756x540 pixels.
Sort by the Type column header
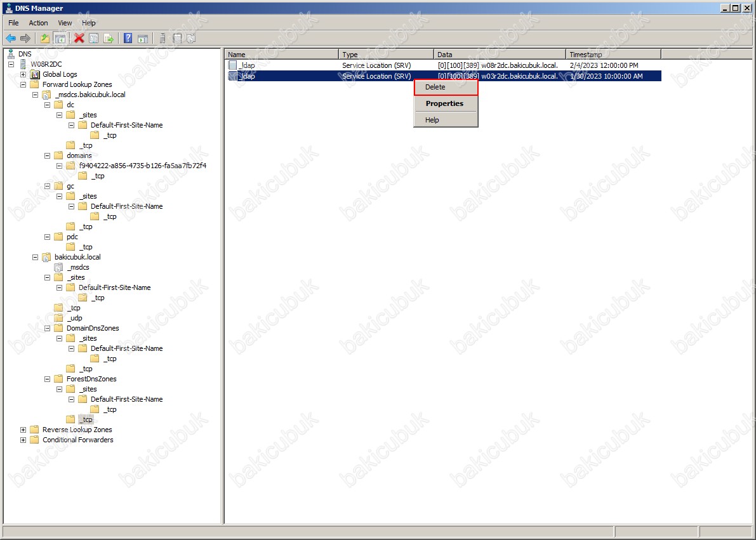[x=386, y=55]
